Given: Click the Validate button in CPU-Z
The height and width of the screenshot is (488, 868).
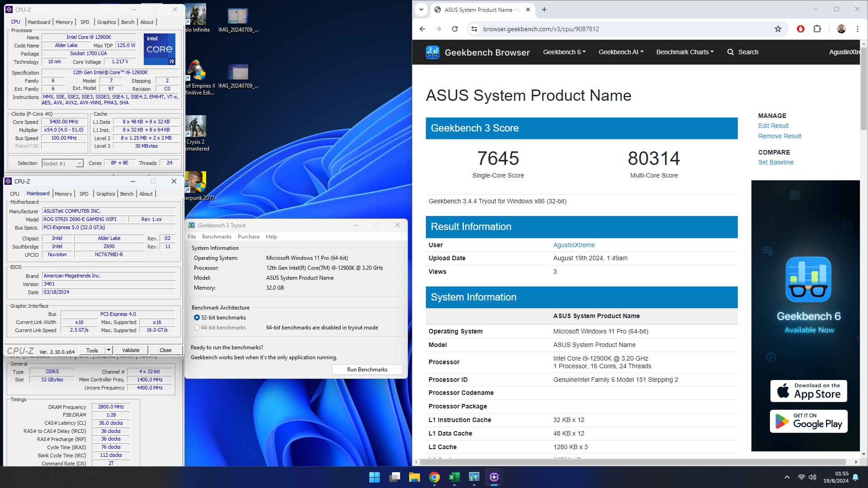Looking at the screenshot, I should coord(131,350).
